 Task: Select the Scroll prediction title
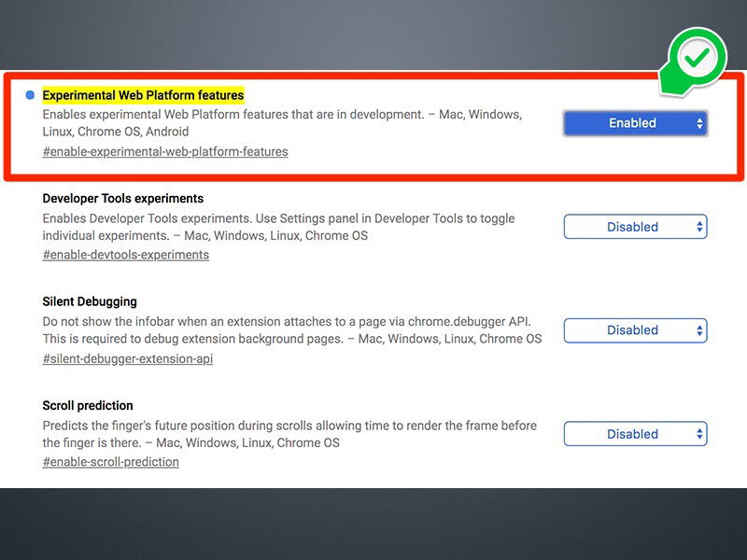[88, 406]
